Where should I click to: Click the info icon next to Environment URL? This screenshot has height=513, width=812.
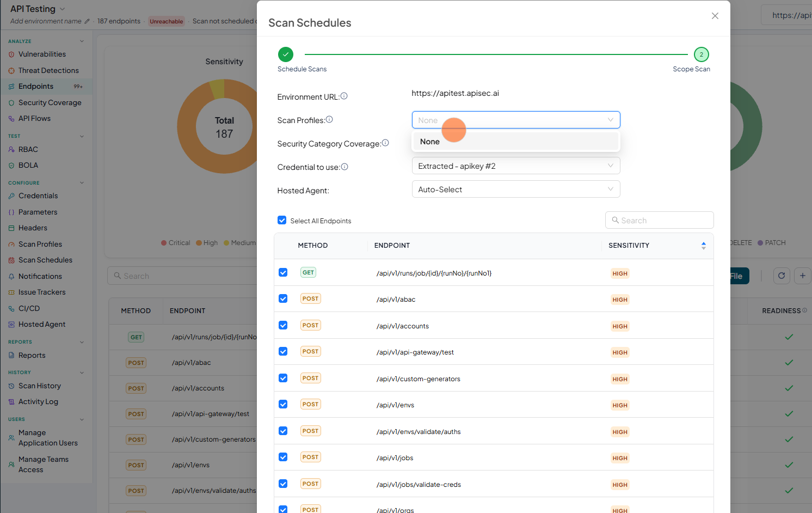tap(344, 96)
